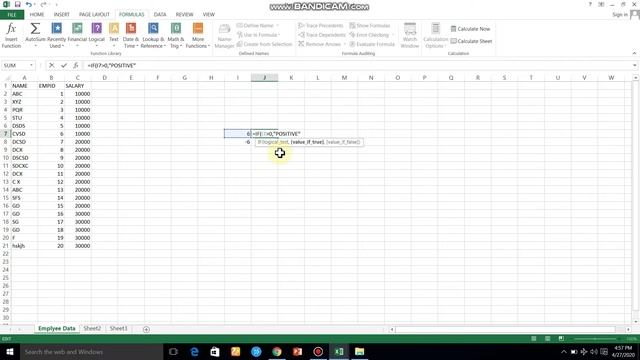
Task: Click the horizontal scrollbar
Action: click(505, 329)
